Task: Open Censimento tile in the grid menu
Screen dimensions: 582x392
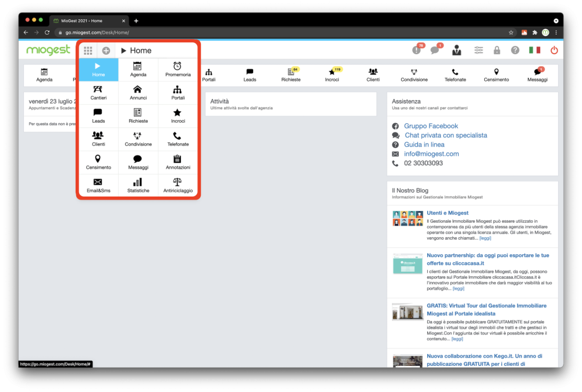Action: (98, 162)
